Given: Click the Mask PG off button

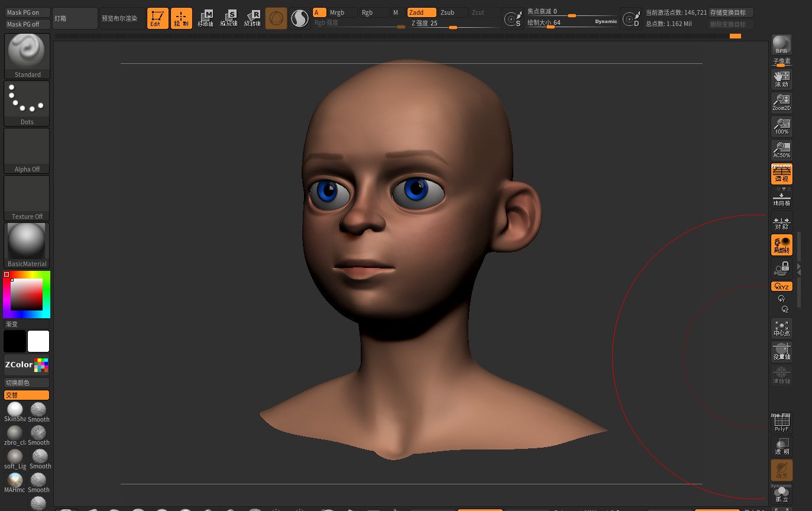Looking at the screenshot, I should click(x=27, y=24).
